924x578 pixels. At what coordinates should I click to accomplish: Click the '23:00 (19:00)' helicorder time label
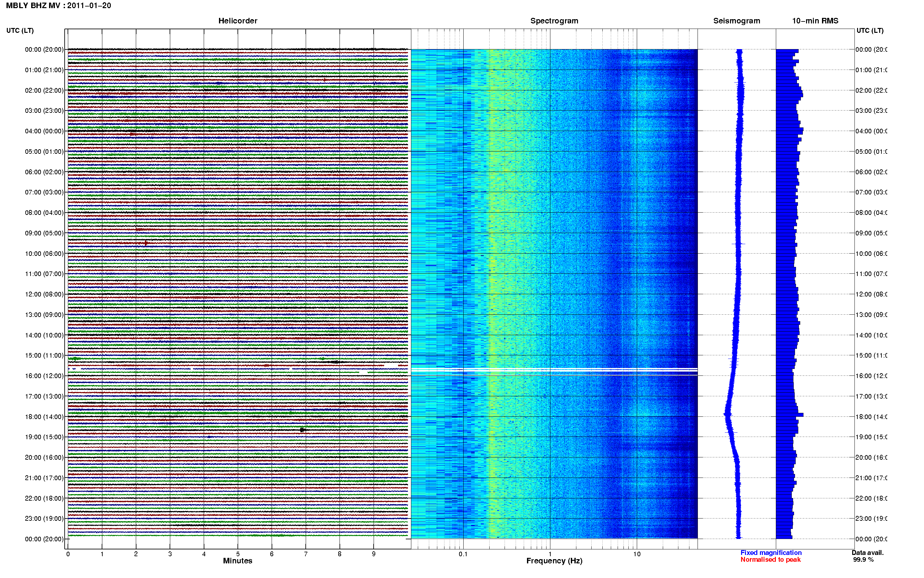(x=44, y=519)
